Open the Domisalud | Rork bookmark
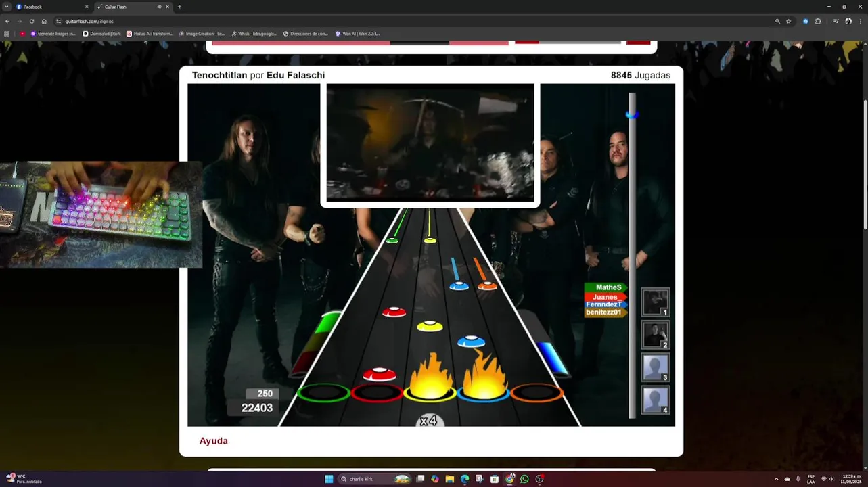 pyautogui.click(x=101, y=34)
